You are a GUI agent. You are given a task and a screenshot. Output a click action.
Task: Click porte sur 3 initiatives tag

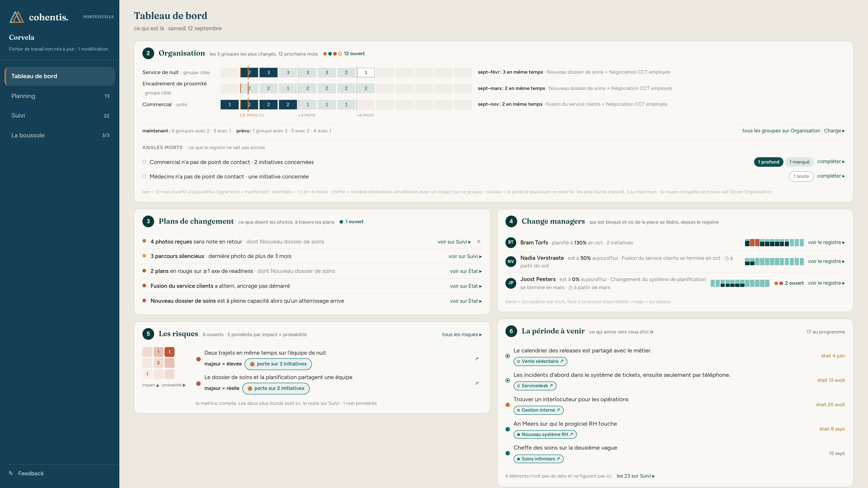coord(278,364)
